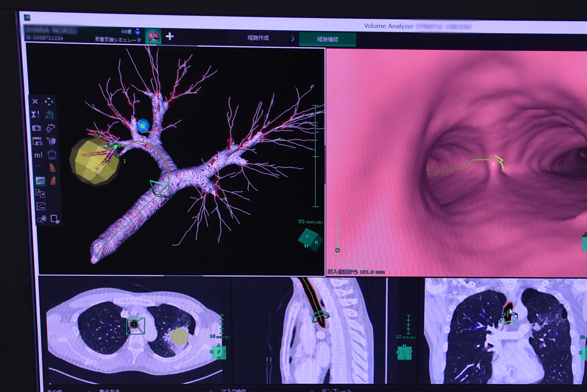Select the rectangle with hand tool
The height and width of the screenshot is (392, 587).
(55, 219)
